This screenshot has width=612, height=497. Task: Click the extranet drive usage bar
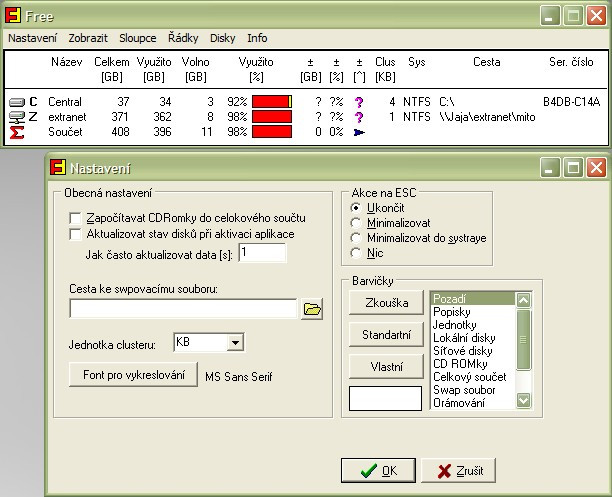tap(272, 117)
